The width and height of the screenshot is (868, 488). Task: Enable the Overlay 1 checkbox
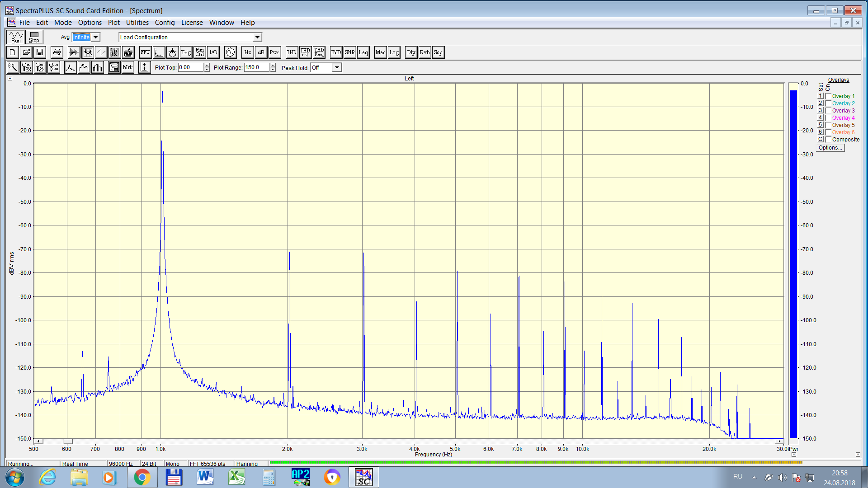click(x=828, y=96)
